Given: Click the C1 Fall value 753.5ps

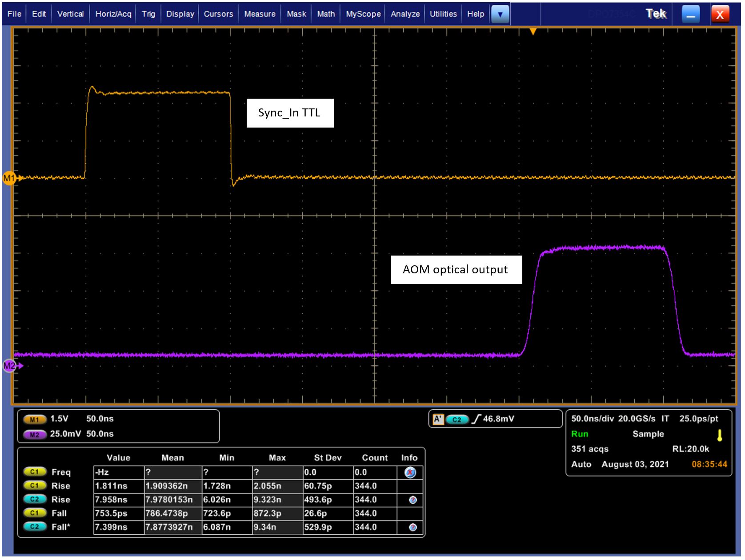Looking at the screenshot, I should [119, 513].
